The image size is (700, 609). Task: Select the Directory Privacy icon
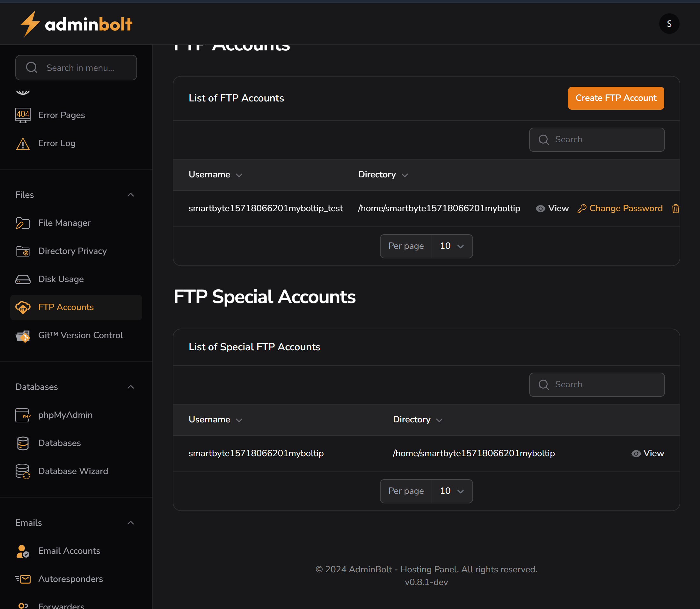(x=22, y=251)
